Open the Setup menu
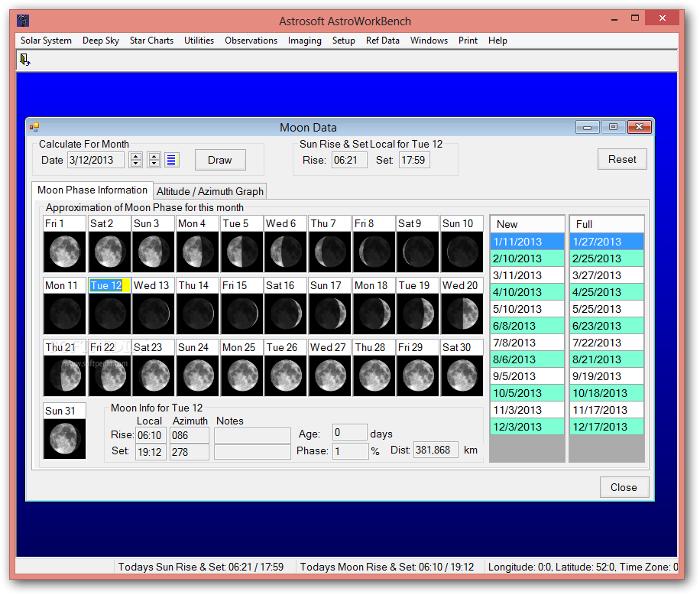This screenshot has height=595, width=700. pos(344,41)
